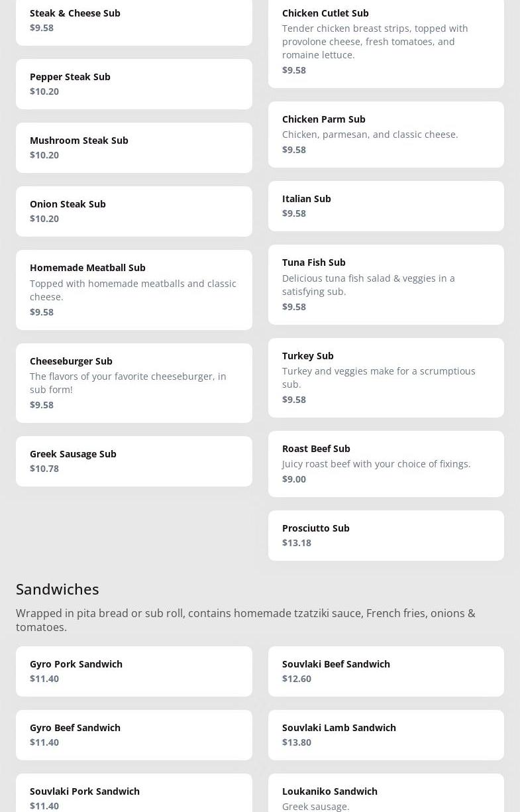Select the Steak & Cheese Sub item
Image resolution: width=520 pixels, height=812 pixels.
click(x=134, y=21)
